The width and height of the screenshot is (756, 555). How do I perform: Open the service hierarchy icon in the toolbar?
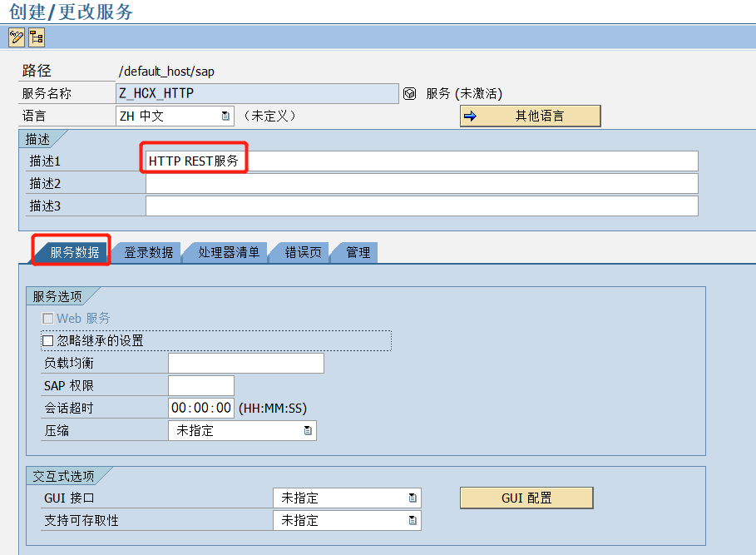tap(34, 37)
